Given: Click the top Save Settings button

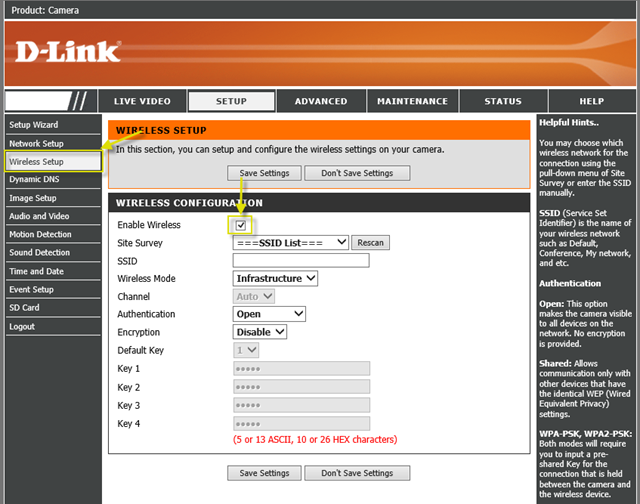Looking at the screenshot, I should (264, 173).
